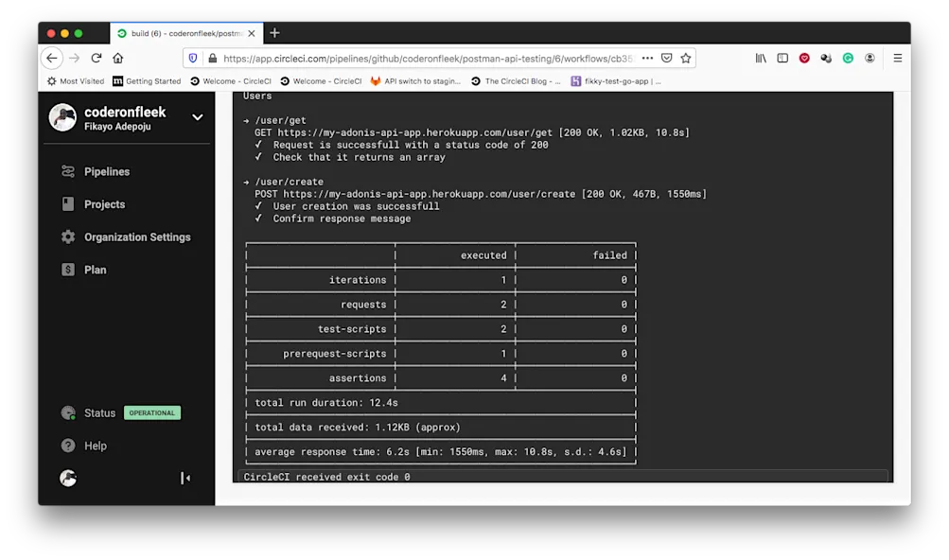Image resolution: width=949 pixels, height=560 pixels.
Task: Expand the coderonfleek account chevron
Action: pyautogui.click(x=196, y=117)
